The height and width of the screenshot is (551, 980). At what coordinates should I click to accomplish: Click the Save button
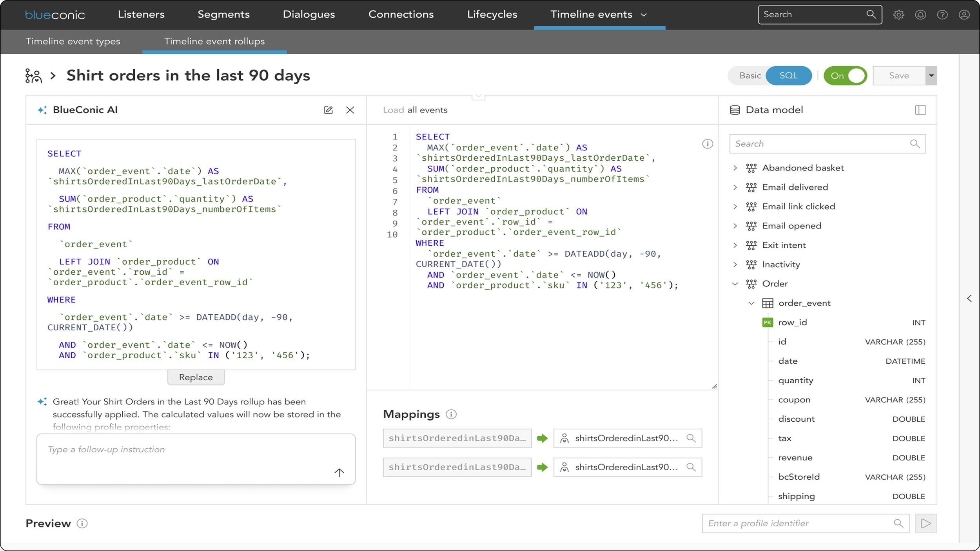899,76
